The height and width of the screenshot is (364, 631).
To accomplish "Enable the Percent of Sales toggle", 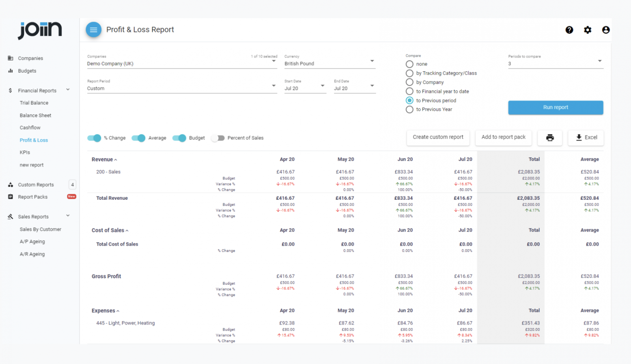I will tap(218, 138).
